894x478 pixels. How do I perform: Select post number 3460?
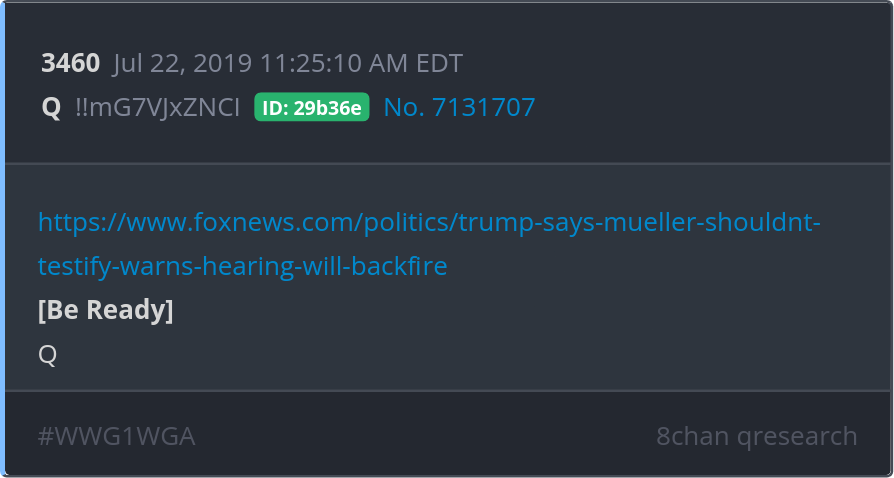click(x=71, y=63)
